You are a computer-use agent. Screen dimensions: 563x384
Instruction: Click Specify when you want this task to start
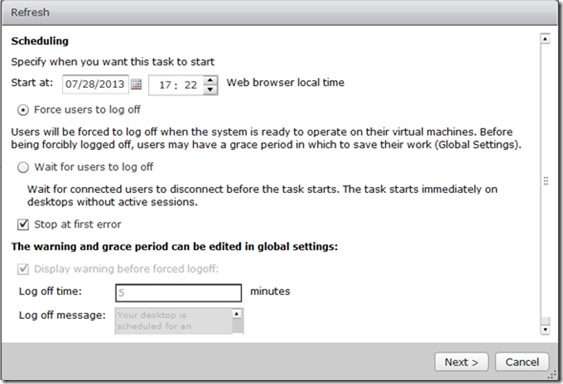[113, 62]
